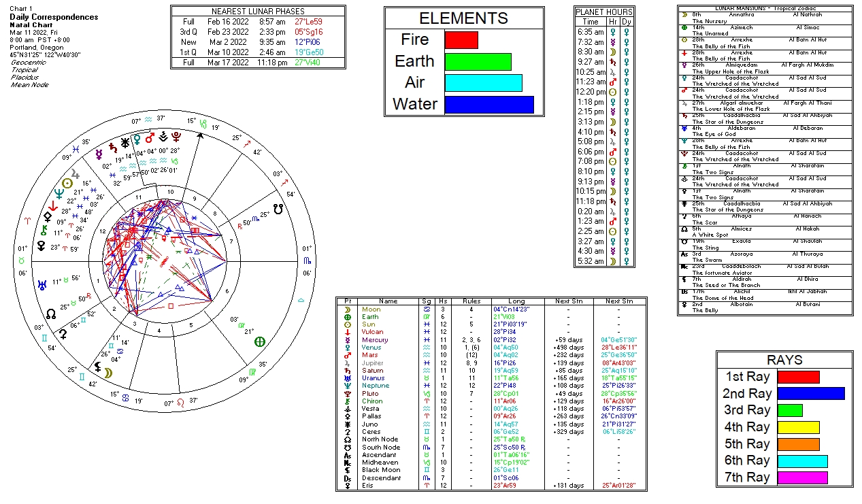Click the 'NEAREST LUNAR PHASES' header
The width and height of the screenshot is (862, 504).
pos(258,12)
